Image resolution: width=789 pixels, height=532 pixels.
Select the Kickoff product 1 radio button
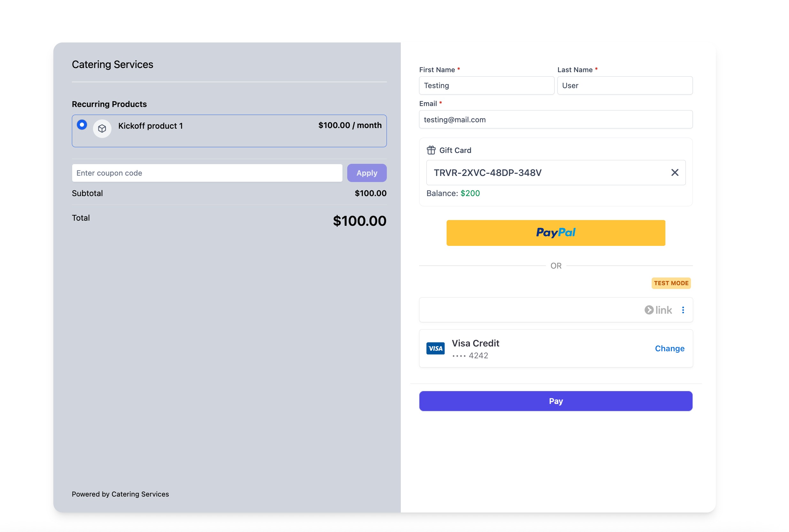coord(82,125)
